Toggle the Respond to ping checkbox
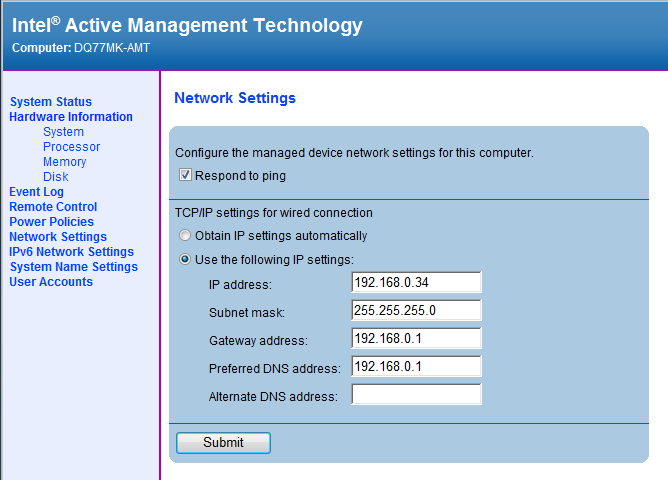The width and height of the screenshot is (668, 480). click(x=186, y=176)
